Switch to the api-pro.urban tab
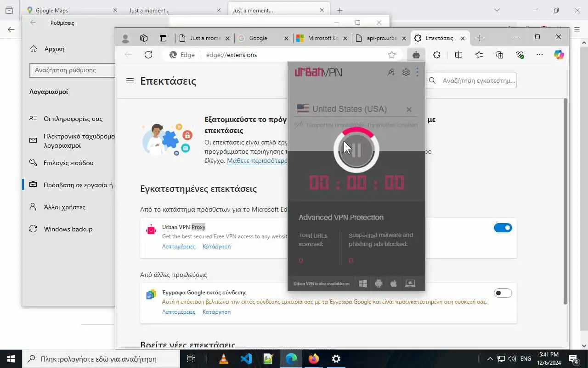The image size is (588, 368). pos(381,38)
